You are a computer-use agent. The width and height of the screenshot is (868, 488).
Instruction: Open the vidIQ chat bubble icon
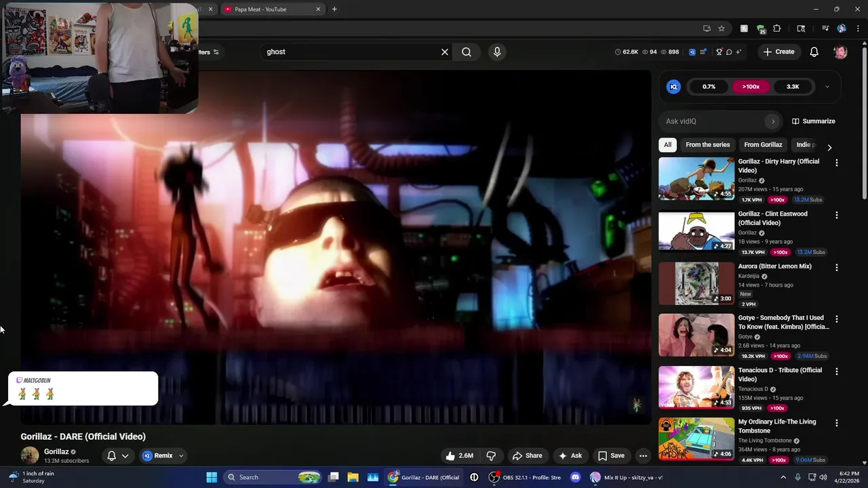(x=729, y=52)
